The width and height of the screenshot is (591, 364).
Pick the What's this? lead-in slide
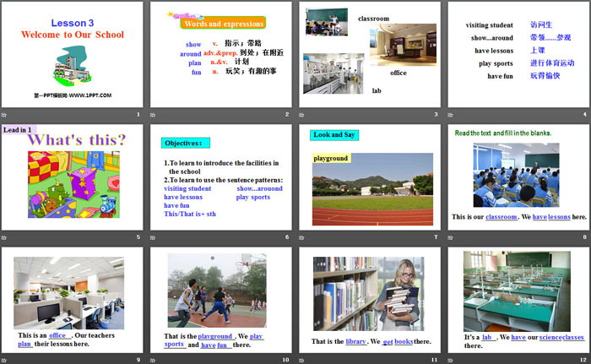(x=73, y=177)
